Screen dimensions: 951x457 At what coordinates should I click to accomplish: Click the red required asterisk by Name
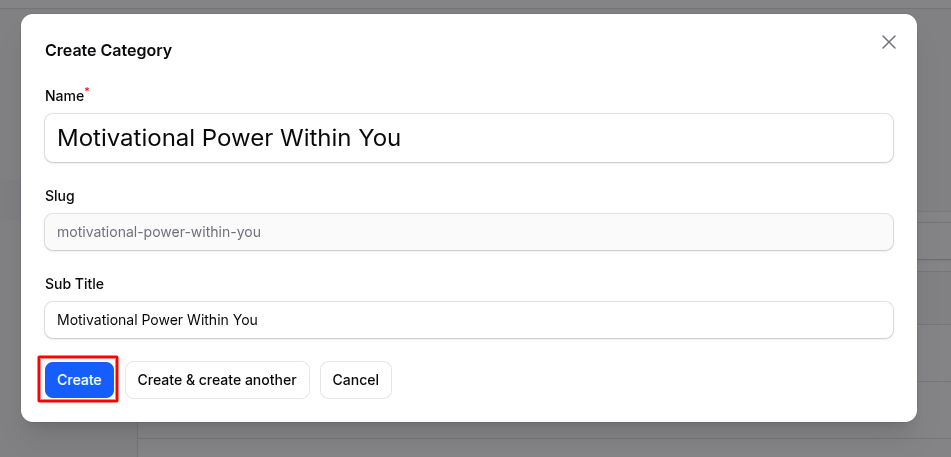pyautogui.click(x=87, y=92)
